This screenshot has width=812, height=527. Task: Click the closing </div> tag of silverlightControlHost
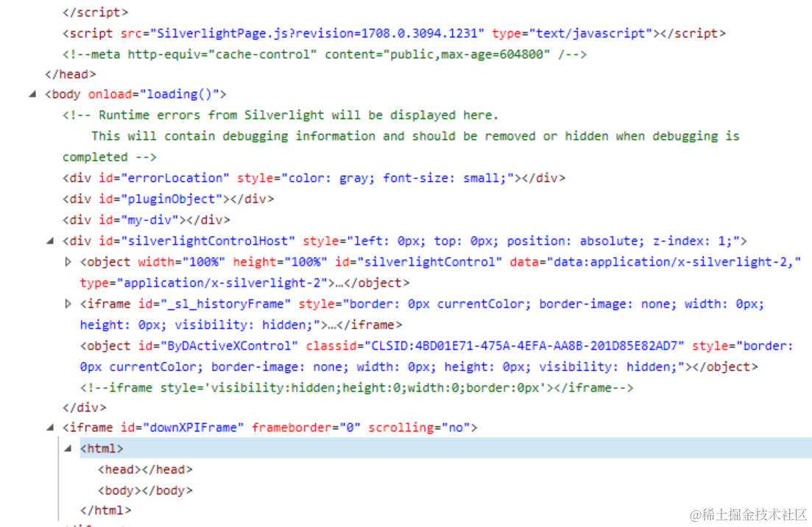(x=85, y=408)
